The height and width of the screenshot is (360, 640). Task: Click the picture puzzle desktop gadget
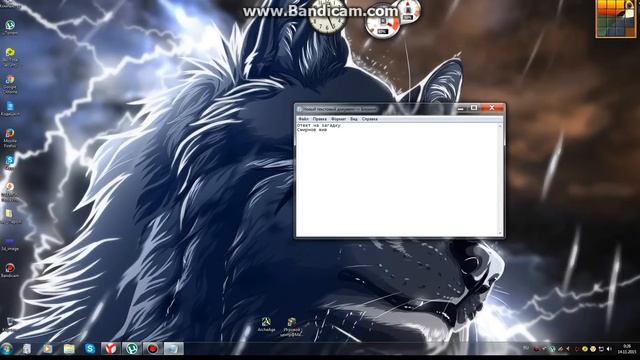tap(616, 18)
